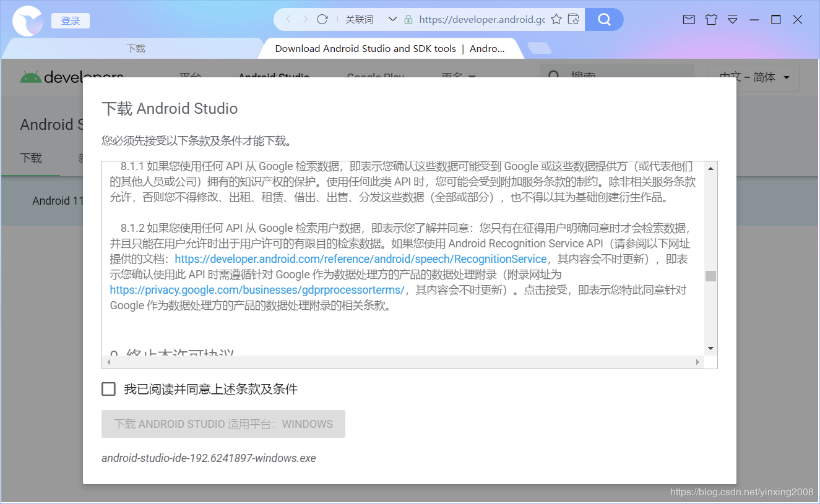The width and height of the screenshot is (820, 504).
Task: Bookmark the page with the star icon
Action: coord(556,19)
